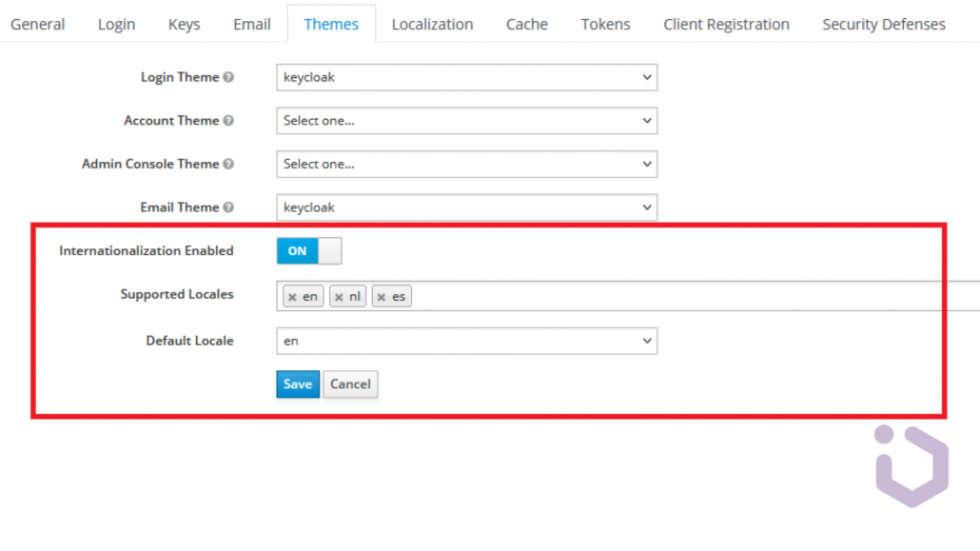This screenshot has height=551, width=980.
Task: Click the Login Theme help icon
Action: pyautogui.click(x=226, y=77)
